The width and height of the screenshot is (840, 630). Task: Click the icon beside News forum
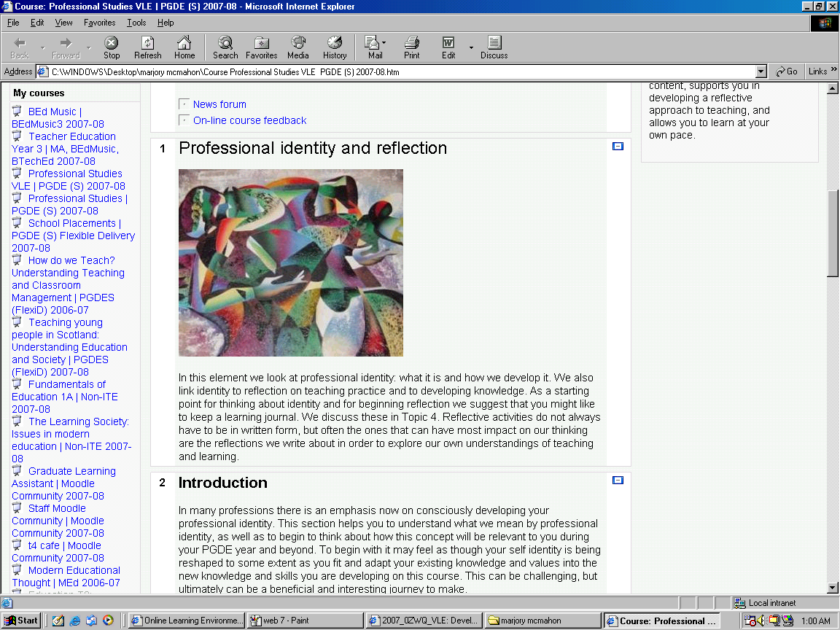tap(184, 104)
